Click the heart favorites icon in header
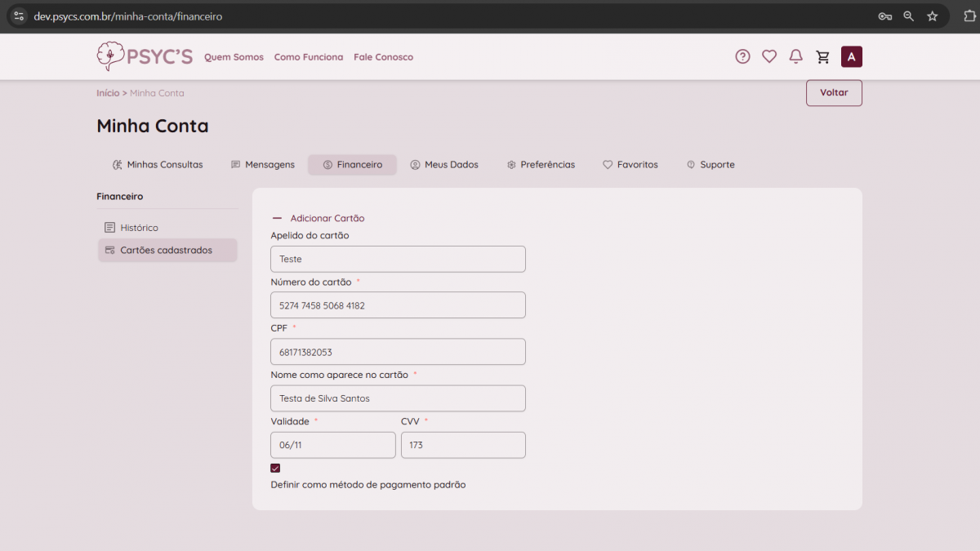The height and width of the screenshot is (551, 980). click(769, 56)
